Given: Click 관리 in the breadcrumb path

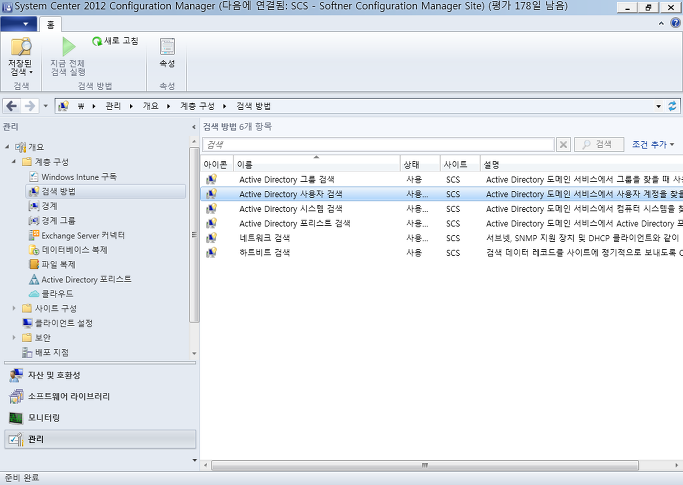Looking at the screenshot, I should [113, 106].
